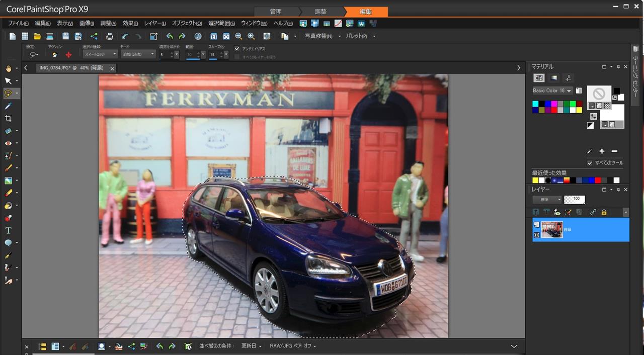Switch to the 調整 workspace tab
The width and height of the screenshot is (644, 355).
pyautogui.click(x=320, y=12)
